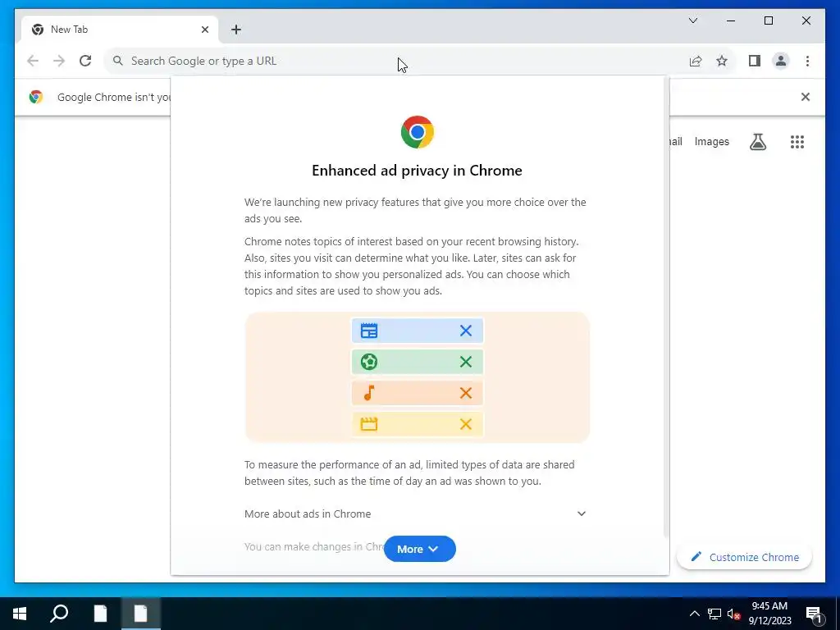Click the magnifier icon in address bar
840x630 pixels.
(x=118, y=61)
